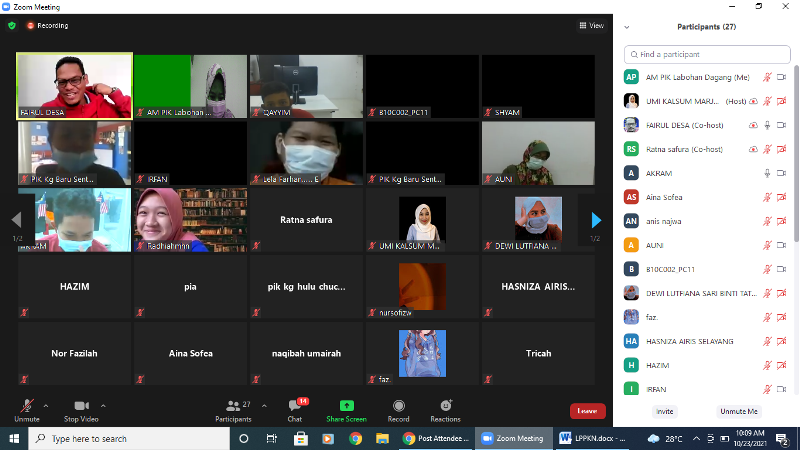Click muted mic icon on B10C002_PC11 row
800x450 pixels.
tap(767, 269)
